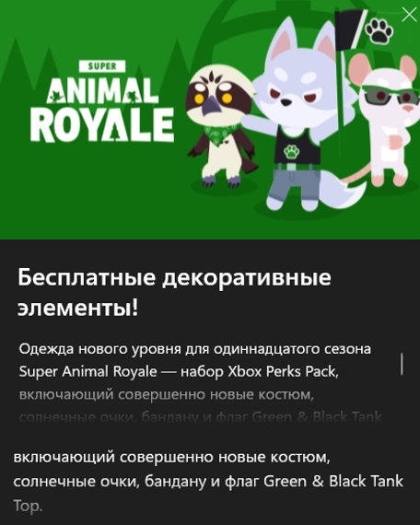Click the grey Top. text at bottom

(x=28, y=506)
